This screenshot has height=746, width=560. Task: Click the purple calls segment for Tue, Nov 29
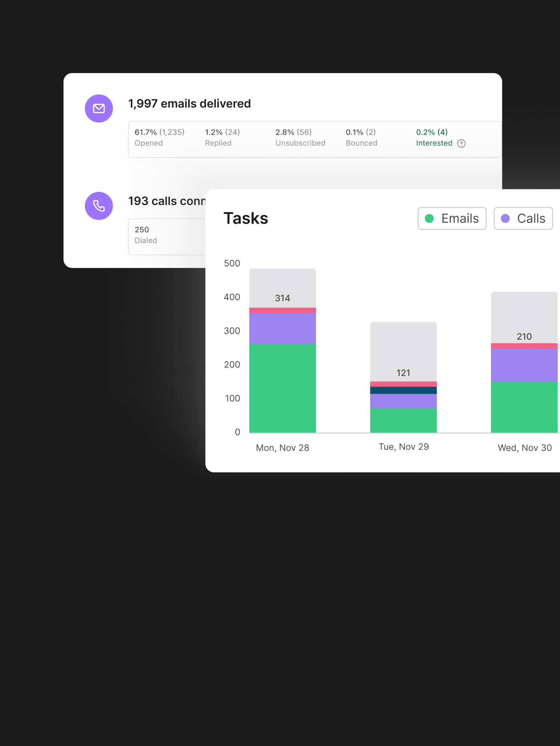(403, 401)
